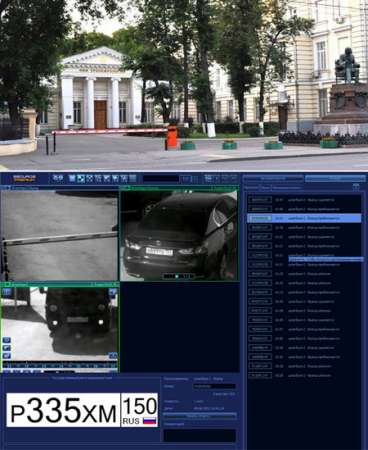
Task: Select the last visible event in the list
Action: [304, 375]
